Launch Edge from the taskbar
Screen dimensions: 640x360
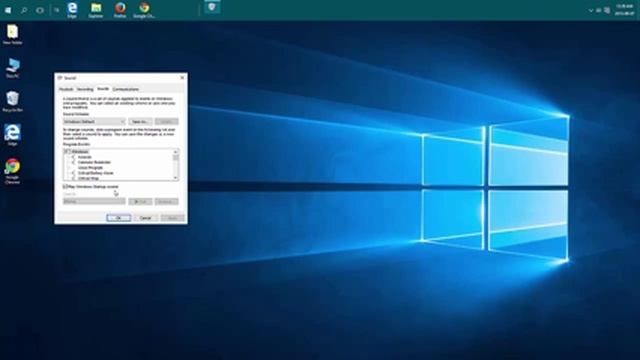click(x=72, y=10)
